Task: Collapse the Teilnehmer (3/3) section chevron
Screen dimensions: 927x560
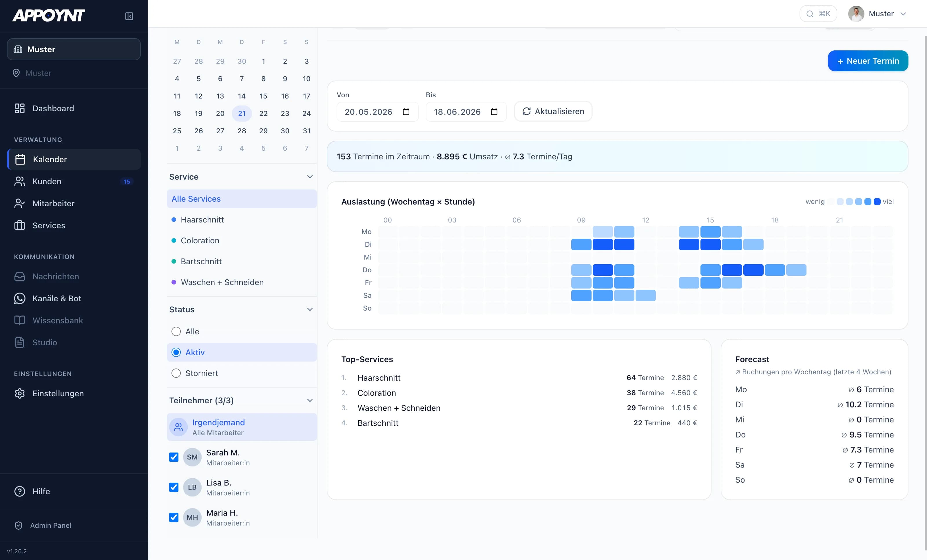Action: pos(310,400)
